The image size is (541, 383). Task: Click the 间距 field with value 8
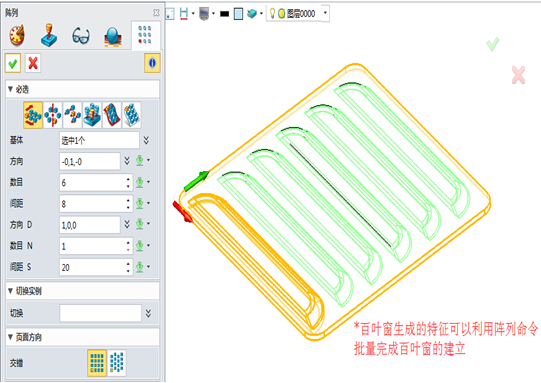[x=93, y=204]
